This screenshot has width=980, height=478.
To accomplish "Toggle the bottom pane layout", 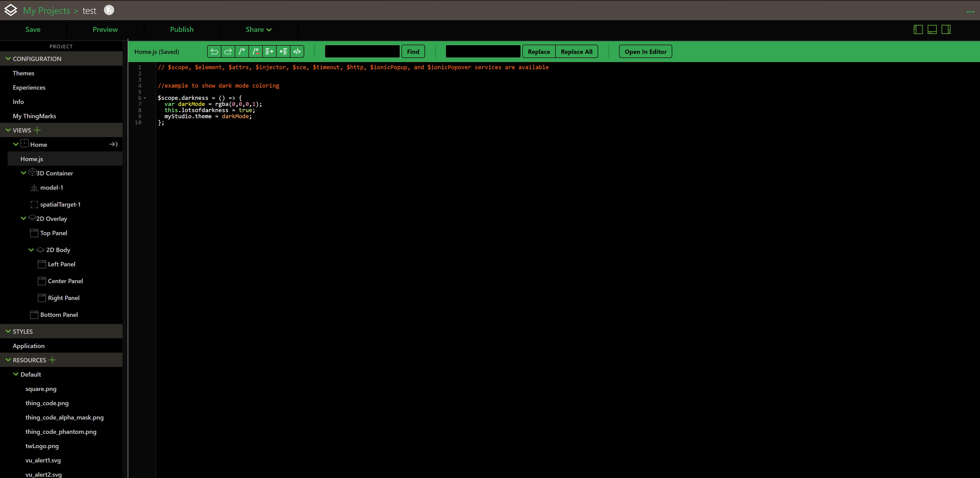I will (x=932, y=30).
